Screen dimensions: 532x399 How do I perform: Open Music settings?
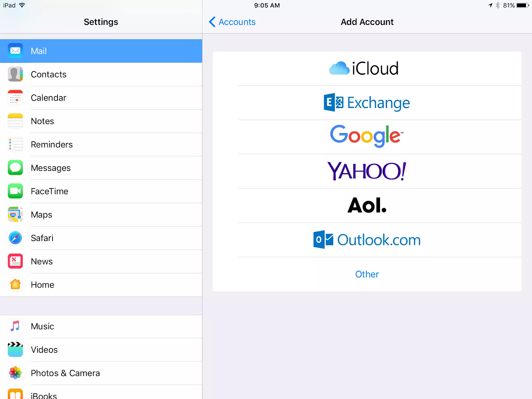tap(101, 327)
